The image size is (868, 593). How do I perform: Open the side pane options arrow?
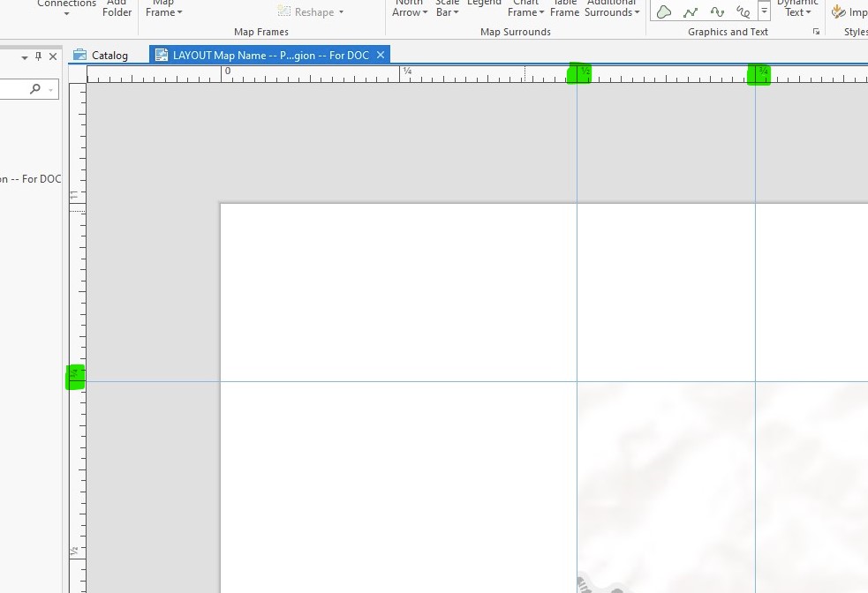coord(25,57)
